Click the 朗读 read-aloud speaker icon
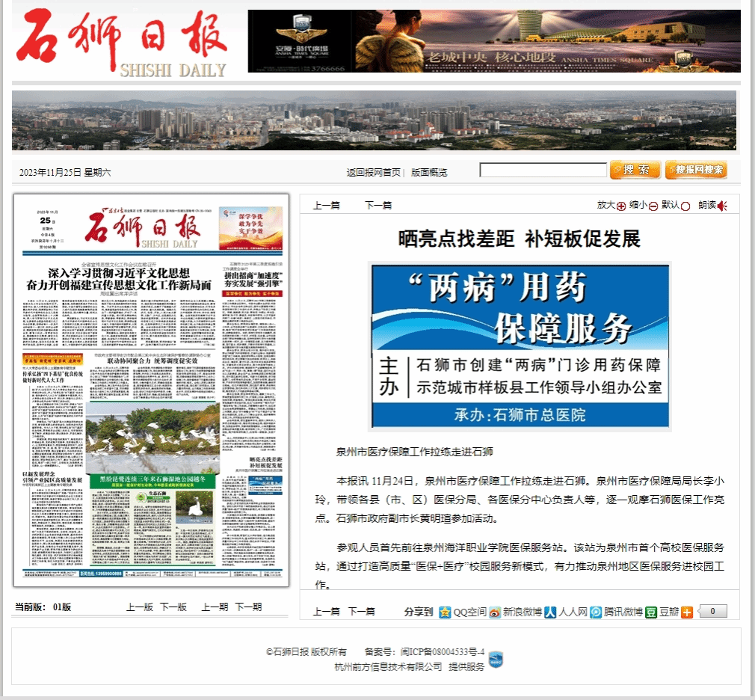The height and width of the screenshot is (700, 755). (722, 206)
